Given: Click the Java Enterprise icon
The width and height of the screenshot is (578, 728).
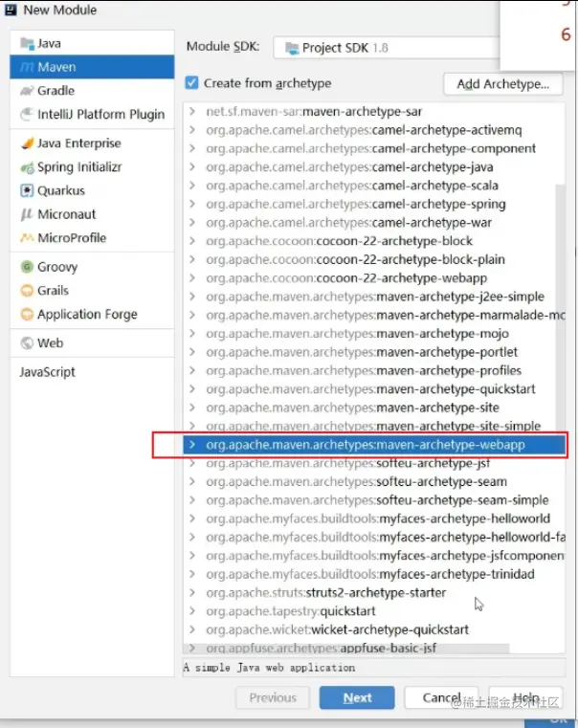Looking at the screenshot, I should pyautogui.click(x=27, y=143).
